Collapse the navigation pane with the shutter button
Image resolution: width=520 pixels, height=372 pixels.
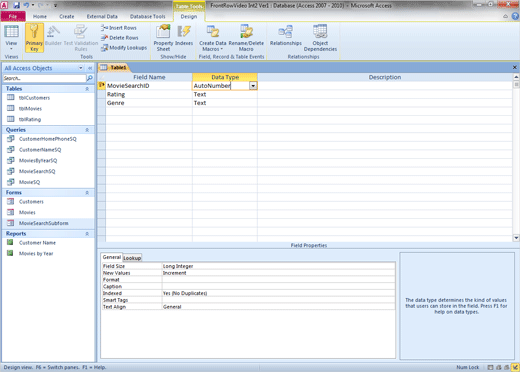(90, 68)
